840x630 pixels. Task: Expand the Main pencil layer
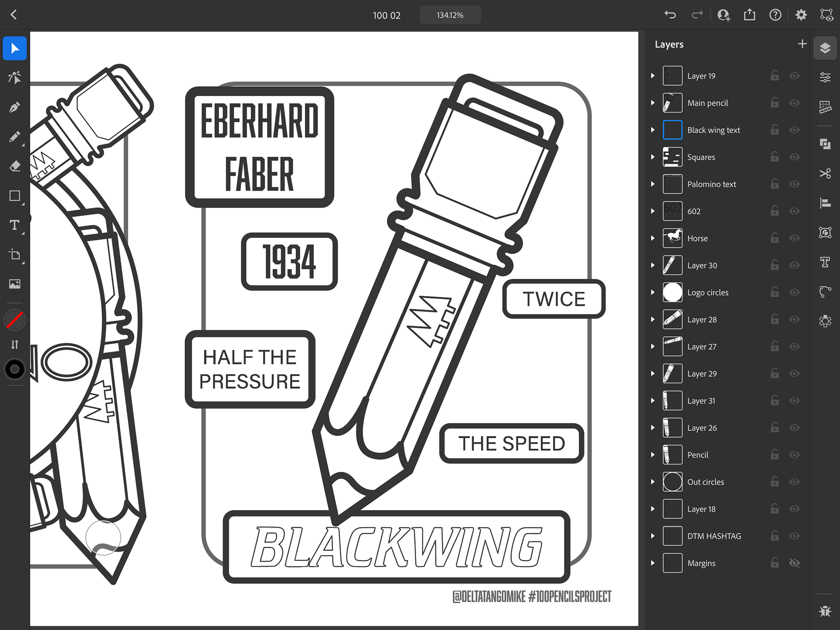coord(653,103)
